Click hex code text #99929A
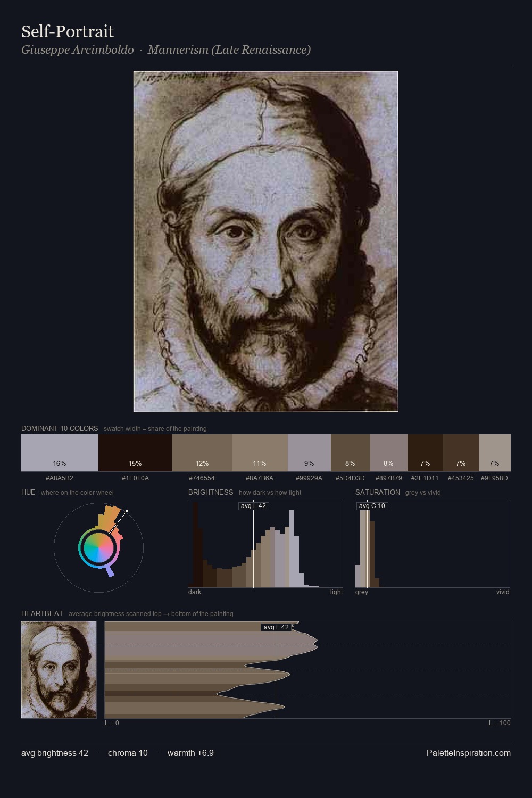This screenshot has width=532, height=798. tap(309, 478)
